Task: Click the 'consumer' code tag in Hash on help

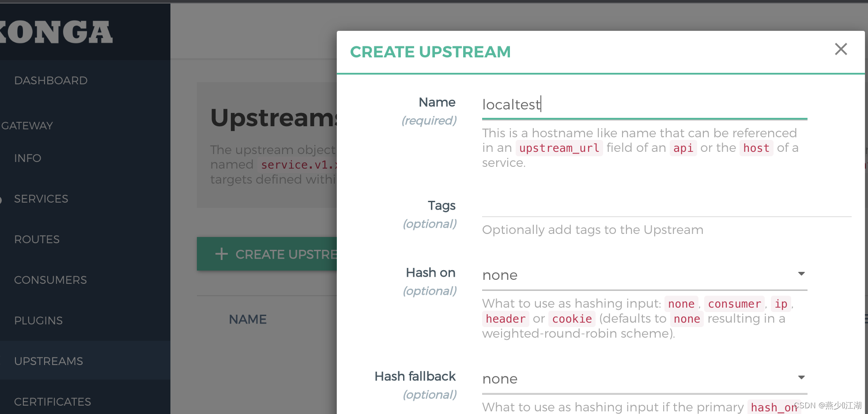Action: click(734, 304)
